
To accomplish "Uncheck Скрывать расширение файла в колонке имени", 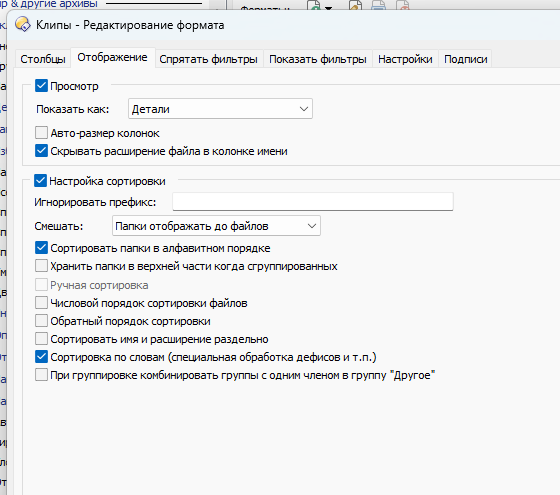I will 41,151.
